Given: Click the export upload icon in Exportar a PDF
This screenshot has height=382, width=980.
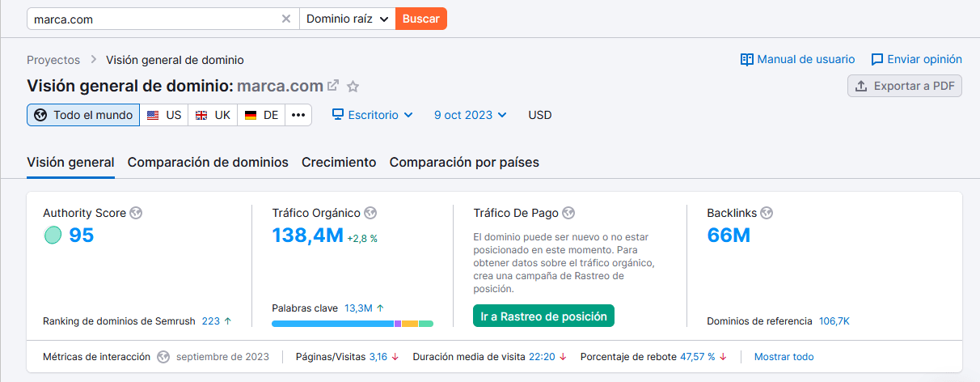Looking at the screenshot, I should [x=861, y=86].
